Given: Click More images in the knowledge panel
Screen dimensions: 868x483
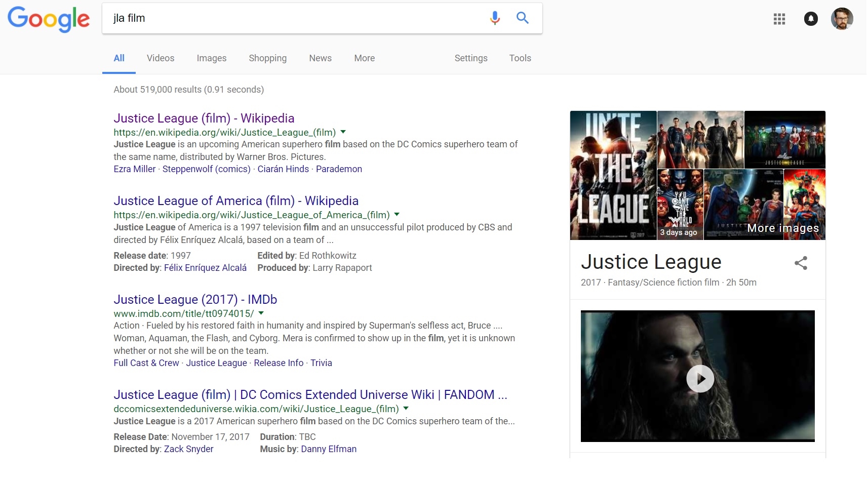Looking at the screenshot, I should point(783,228).
